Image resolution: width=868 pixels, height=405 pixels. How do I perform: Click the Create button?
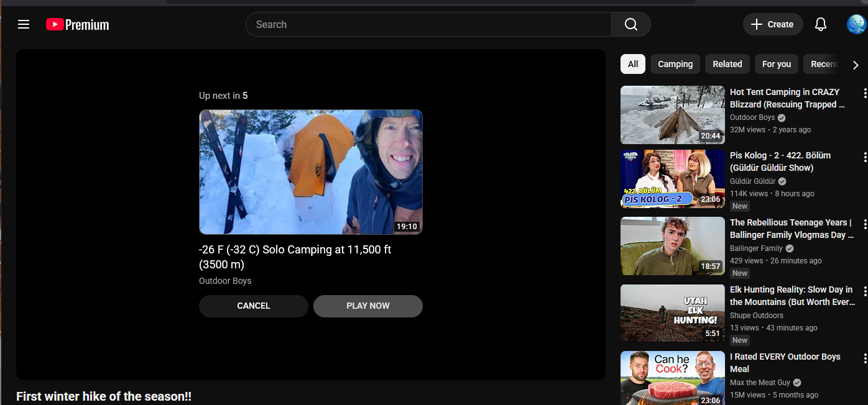tap(773, 24)
